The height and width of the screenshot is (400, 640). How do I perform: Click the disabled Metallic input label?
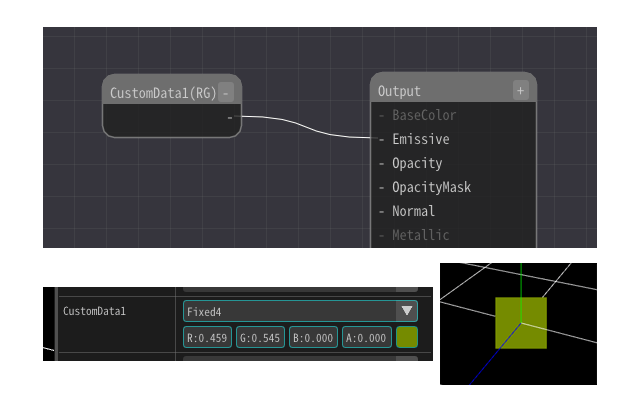[x=421, y=235]
